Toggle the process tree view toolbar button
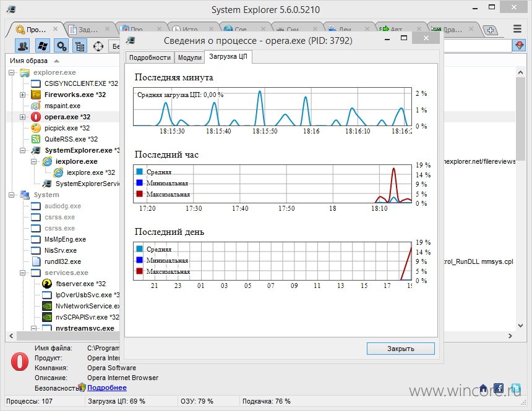532x411 pixels. tap(80, 46)
